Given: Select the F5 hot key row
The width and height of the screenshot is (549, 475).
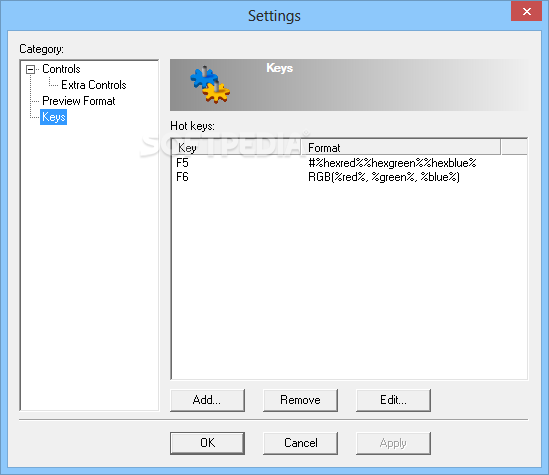Looking at the screenshot, I should [x=349, y=163].
